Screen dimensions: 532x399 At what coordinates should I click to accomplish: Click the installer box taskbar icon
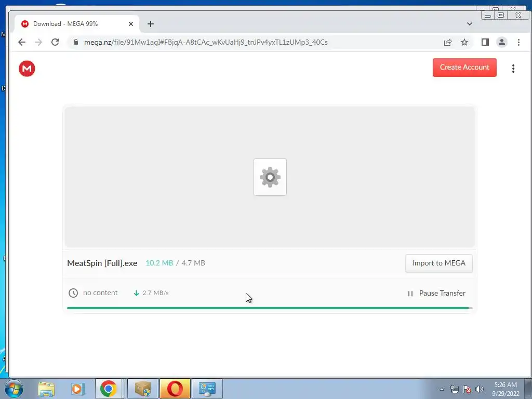coord(143,389)
